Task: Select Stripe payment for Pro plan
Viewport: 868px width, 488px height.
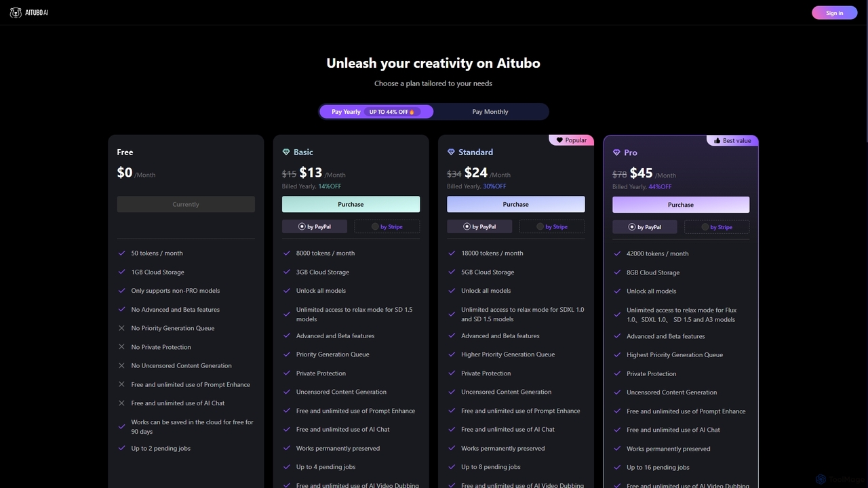Action: click(717, 227)
